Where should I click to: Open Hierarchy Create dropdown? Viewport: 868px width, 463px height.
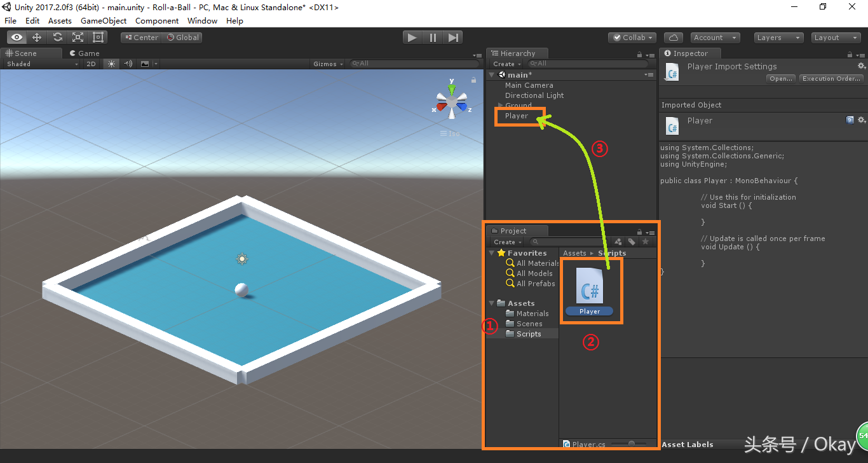tap(507, 64)
